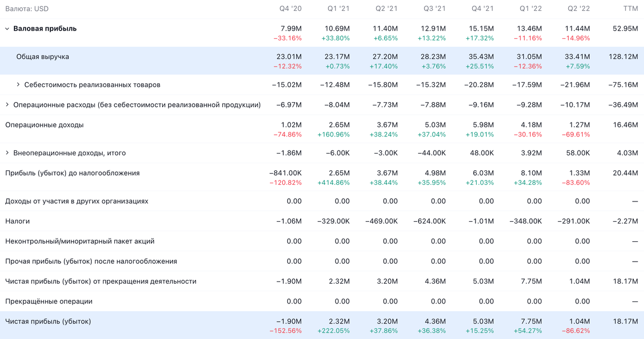Click gross profit value 15.15M Q4 '21

[x=482, y=28]
